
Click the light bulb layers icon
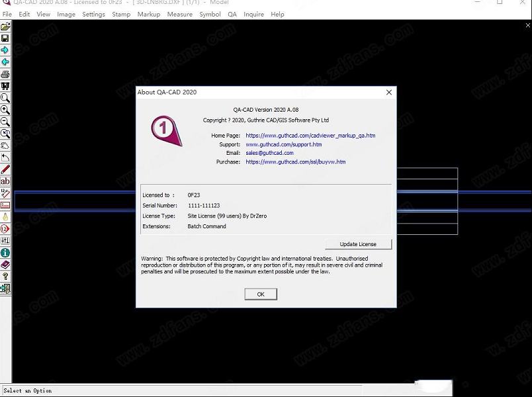point(5,217)
